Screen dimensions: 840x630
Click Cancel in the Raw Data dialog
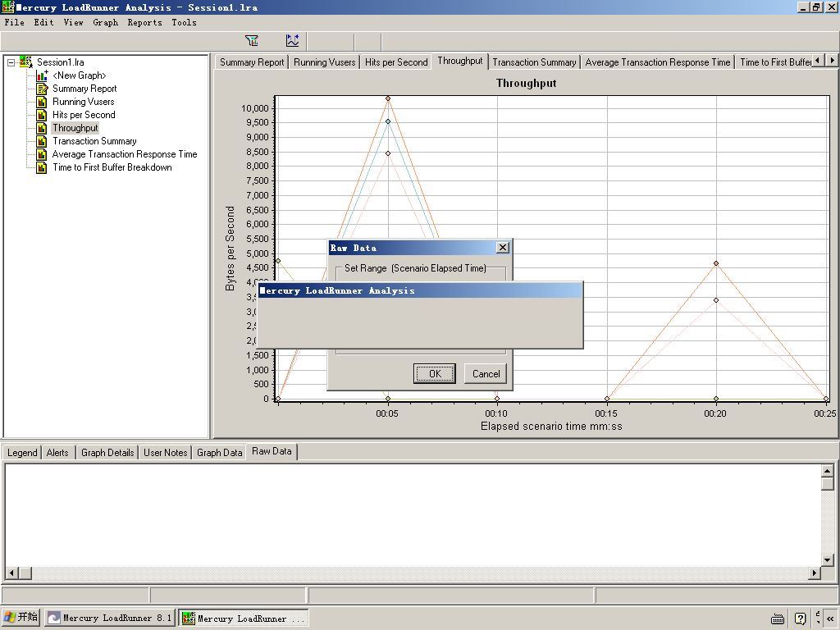tap(486, 373)
